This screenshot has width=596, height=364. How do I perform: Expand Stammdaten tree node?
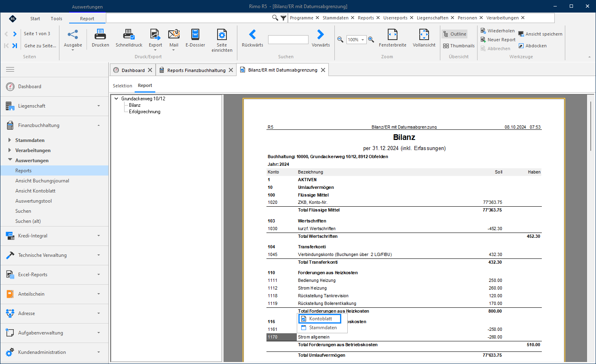[x=10, y=140]
